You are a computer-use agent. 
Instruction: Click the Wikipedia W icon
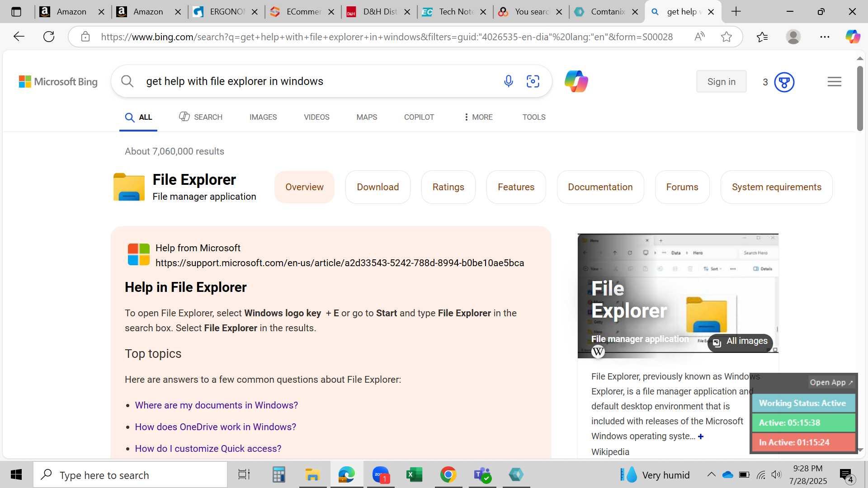pyautogui.click(x=598, y=352)
